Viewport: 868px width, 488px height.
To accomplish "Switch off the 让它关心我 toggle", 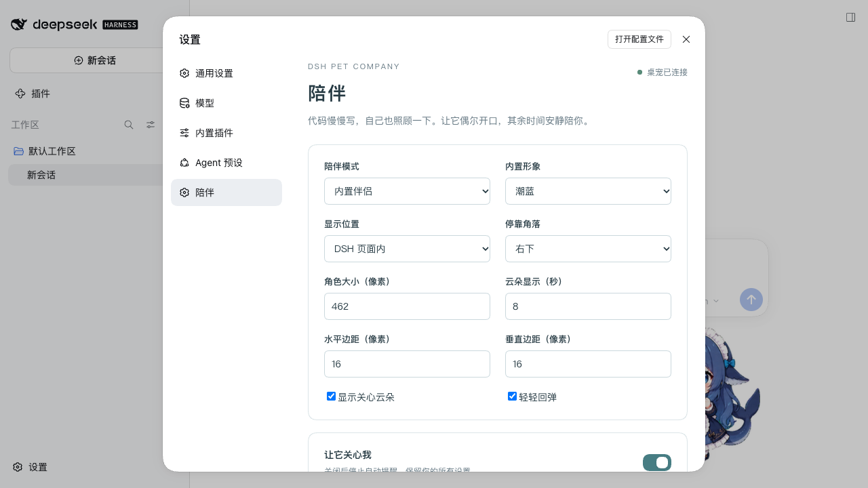I will (x=657, y=462).
